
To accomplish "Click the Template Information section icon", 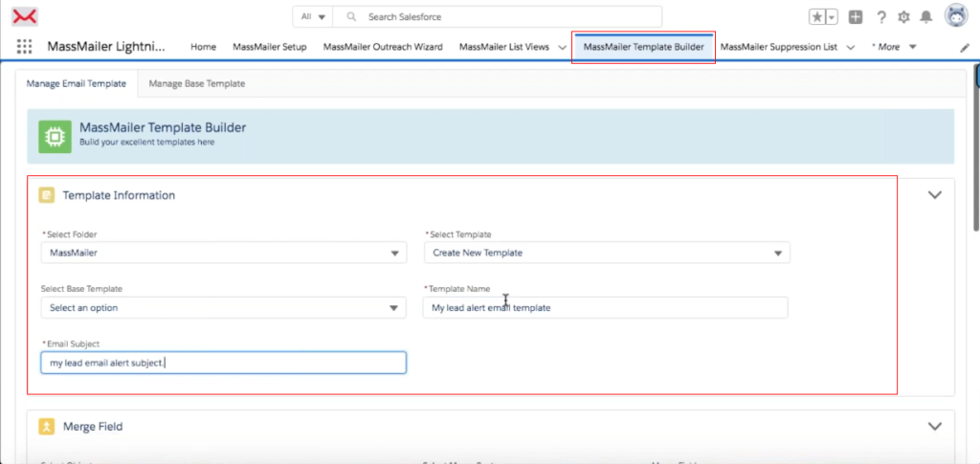I will pos(47,195).
